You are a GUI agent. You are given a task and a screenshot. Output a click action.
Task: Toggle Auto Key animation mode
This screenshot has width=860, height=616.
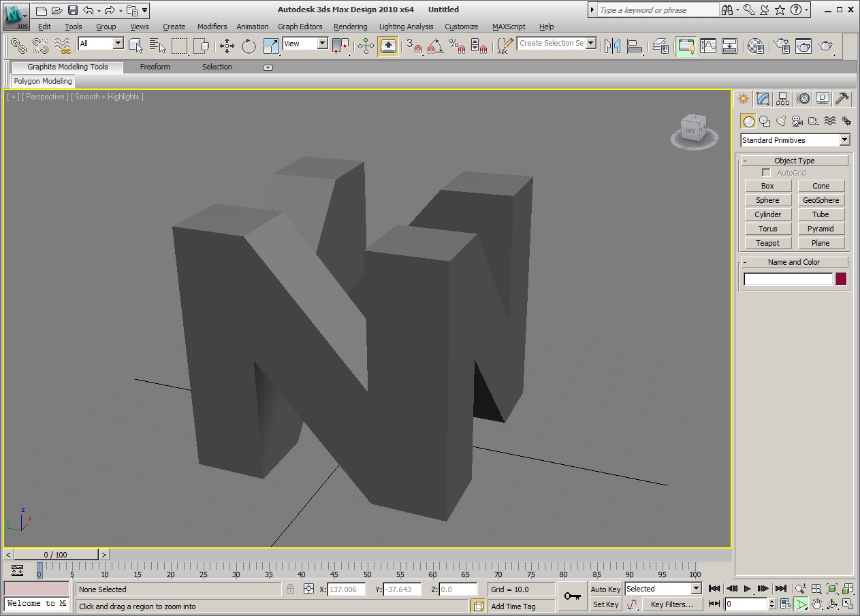click(x=605, y=589)
